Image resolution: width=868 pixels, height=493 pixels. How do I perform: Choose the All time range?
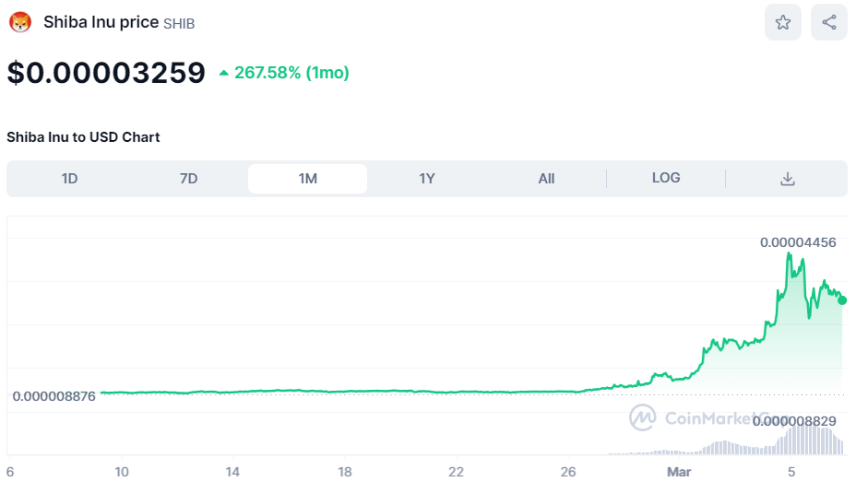546,179
